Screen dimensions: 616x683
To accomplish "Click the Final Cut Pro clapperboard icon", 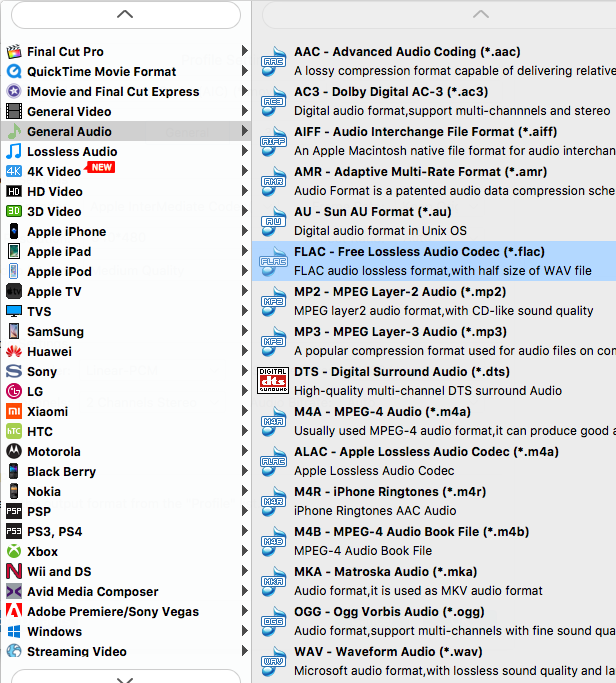I will click(14, 52).
